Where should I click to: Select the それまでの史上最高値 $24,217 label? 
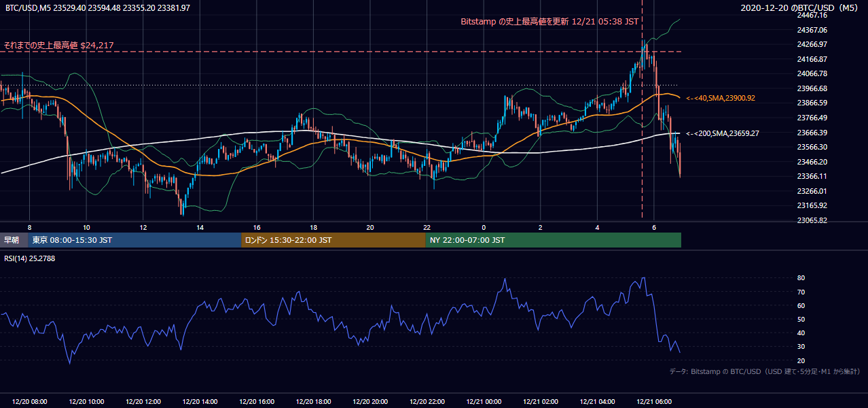tap(58, 46)
